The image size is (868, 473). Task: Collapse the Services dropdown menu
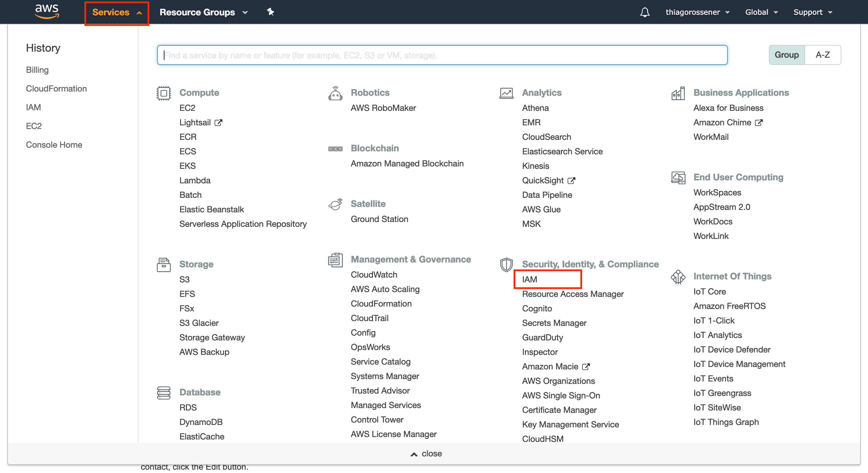click(117, 12)
